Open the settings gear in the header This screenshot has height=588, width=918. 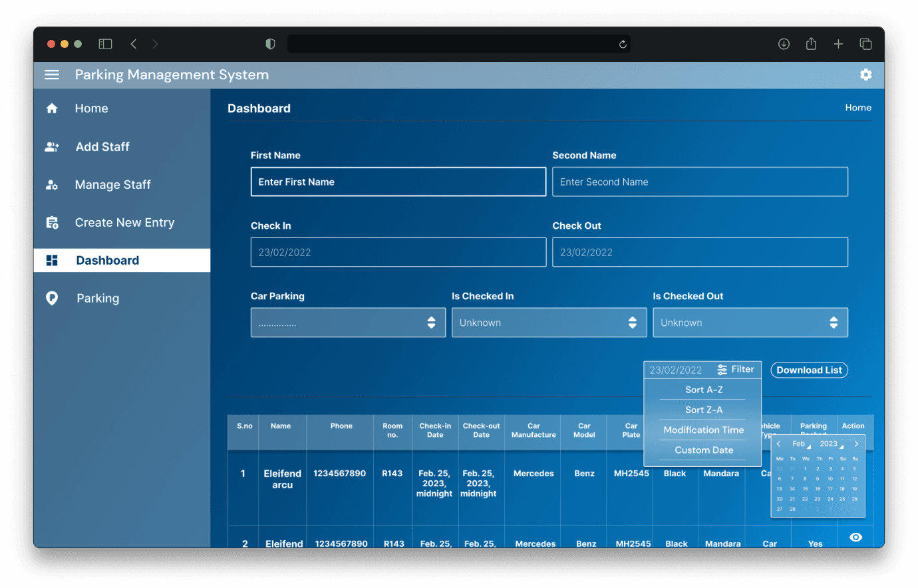coord(865,74)
